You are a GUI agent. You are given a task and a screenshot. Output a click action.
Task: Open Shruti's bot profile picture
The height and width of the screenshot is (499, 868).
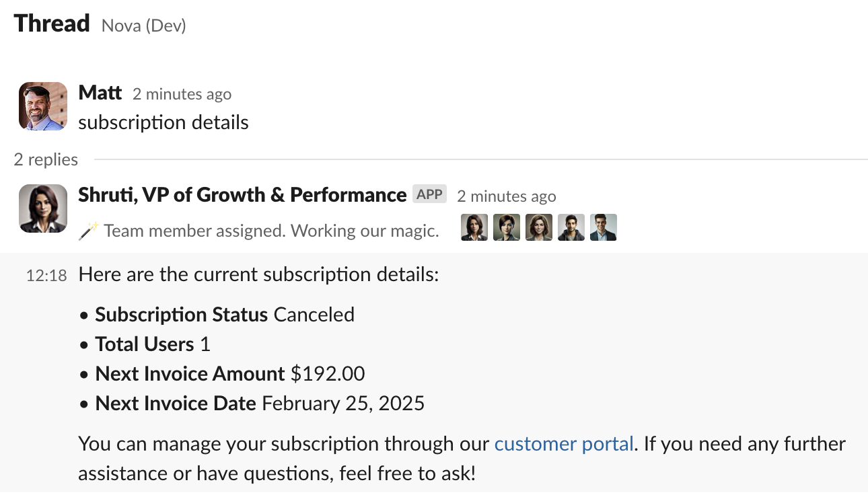pos(42,208)
